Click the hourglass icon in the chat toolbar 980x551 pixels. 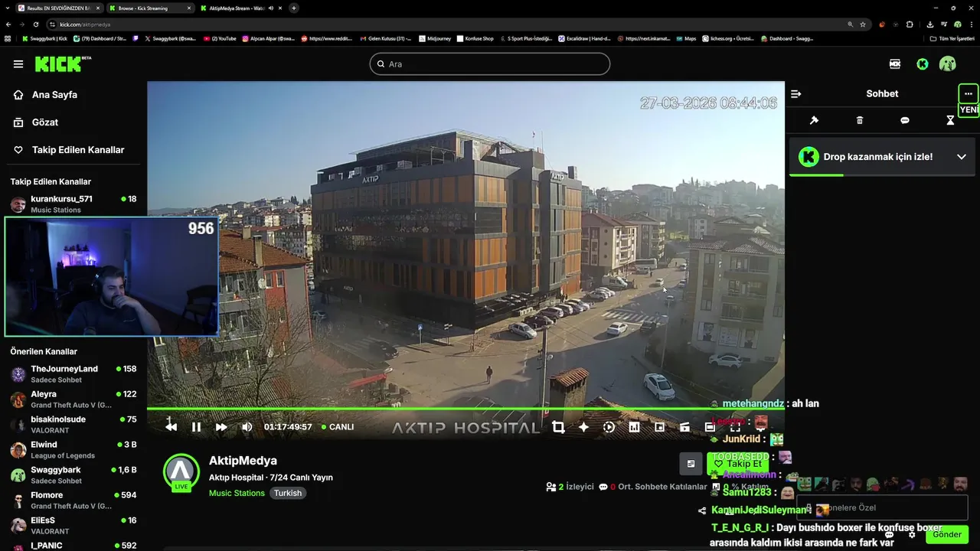click(950, 120)
